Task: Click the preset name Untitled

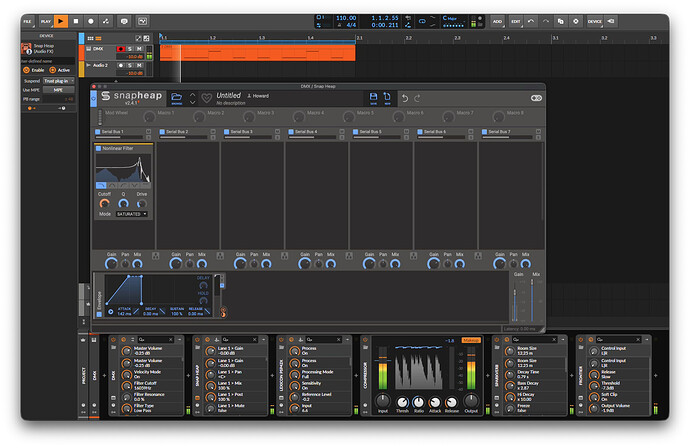Action: click(x=228, y=95)
